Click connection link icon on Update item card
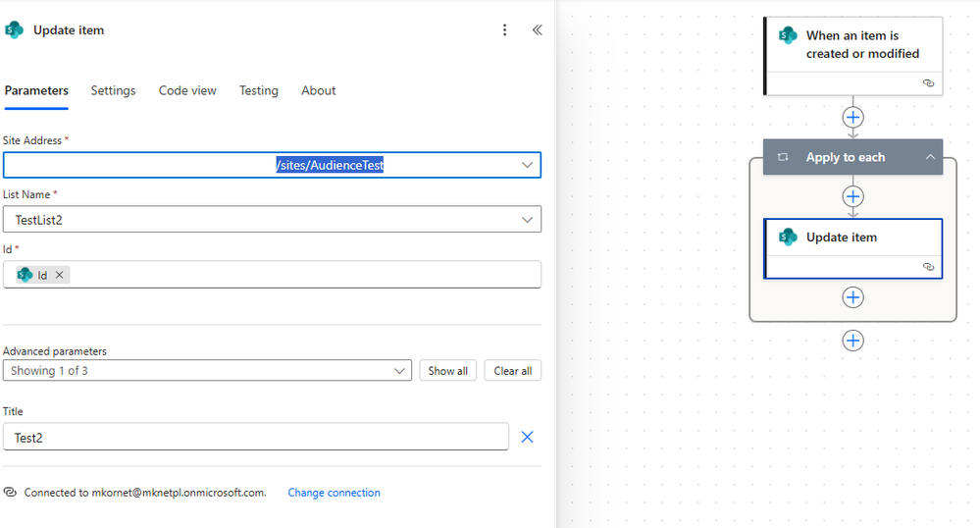The height and width of the screenshot is (528, 980). point(929,267)
